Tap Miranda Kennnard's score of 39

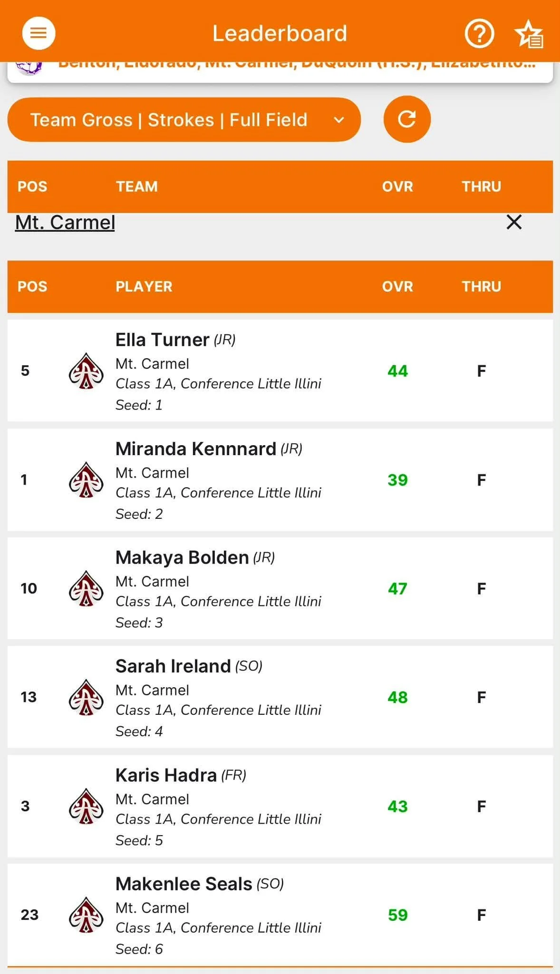tap(397, 480)
